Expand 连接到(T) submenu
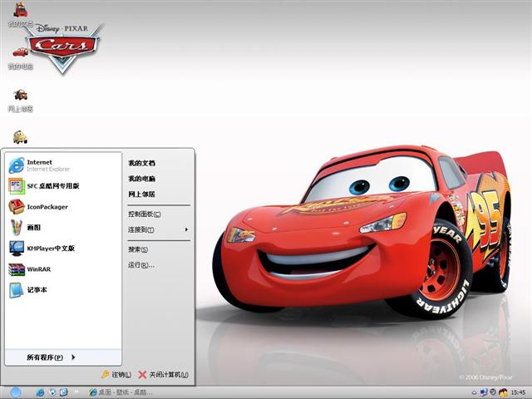 pos(159,229)
